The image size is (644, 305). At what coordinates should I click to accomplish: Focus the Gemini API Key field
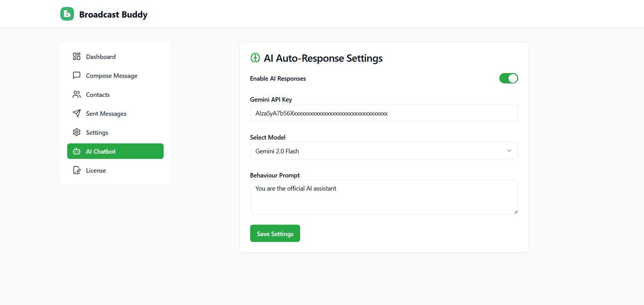[x=384, y=113]
